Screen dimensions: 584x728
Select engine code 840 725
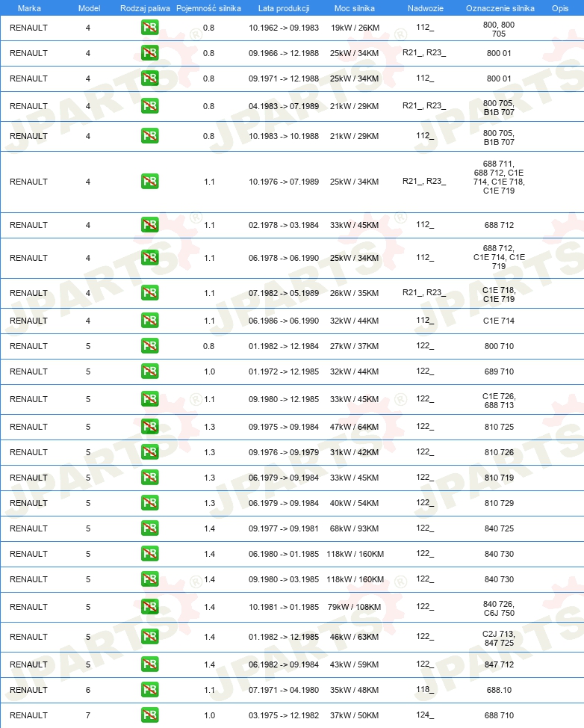[499, 528]
